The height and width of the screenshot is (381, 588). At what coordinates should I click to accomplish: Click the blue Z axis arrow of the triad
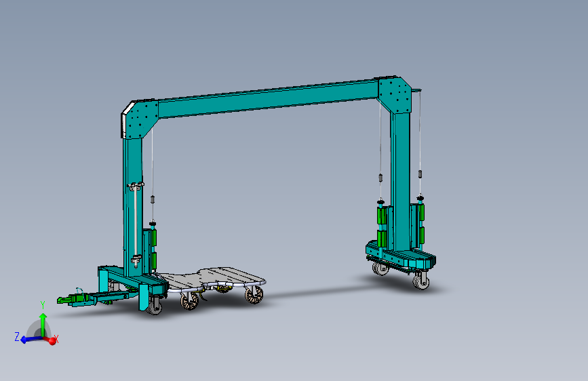click(31, 340)
